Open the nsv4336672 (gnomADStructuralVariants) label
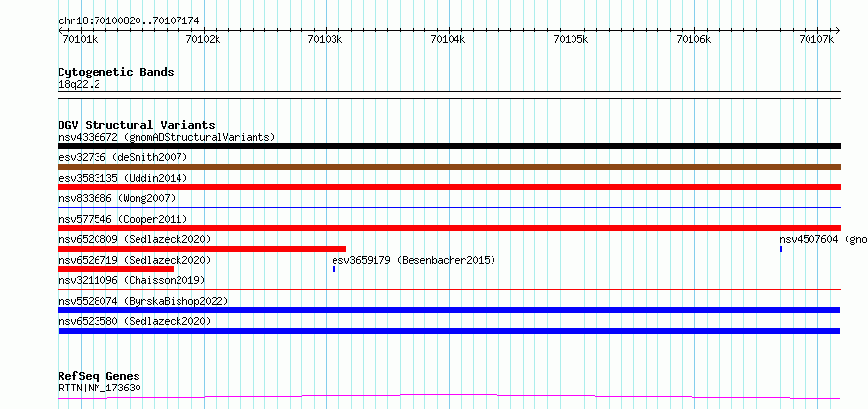Screen dimensions: 868x409 tap(167, 137)
